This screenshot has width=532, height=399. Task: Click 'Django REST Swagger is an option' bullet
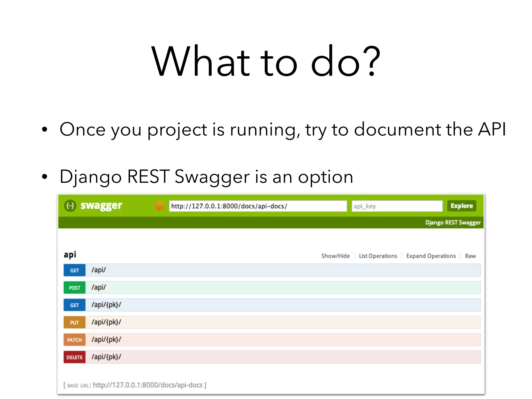click(x=207, y=177)
